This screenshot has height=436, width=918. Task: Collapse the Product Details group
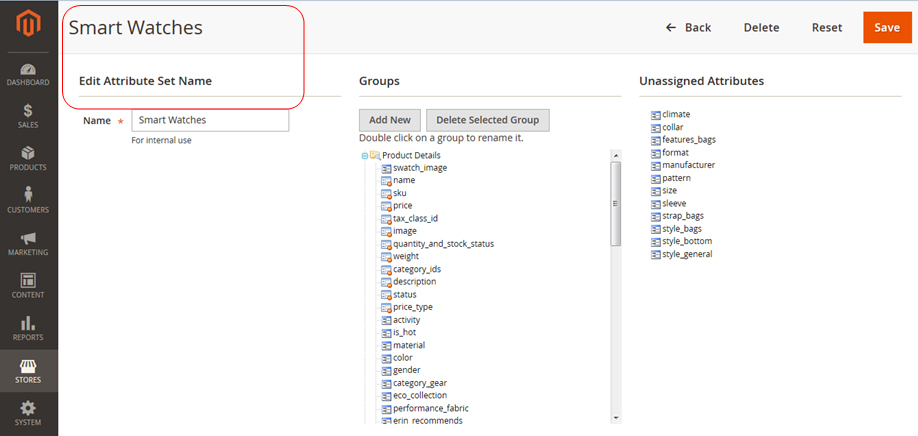[x=364, y=156]
